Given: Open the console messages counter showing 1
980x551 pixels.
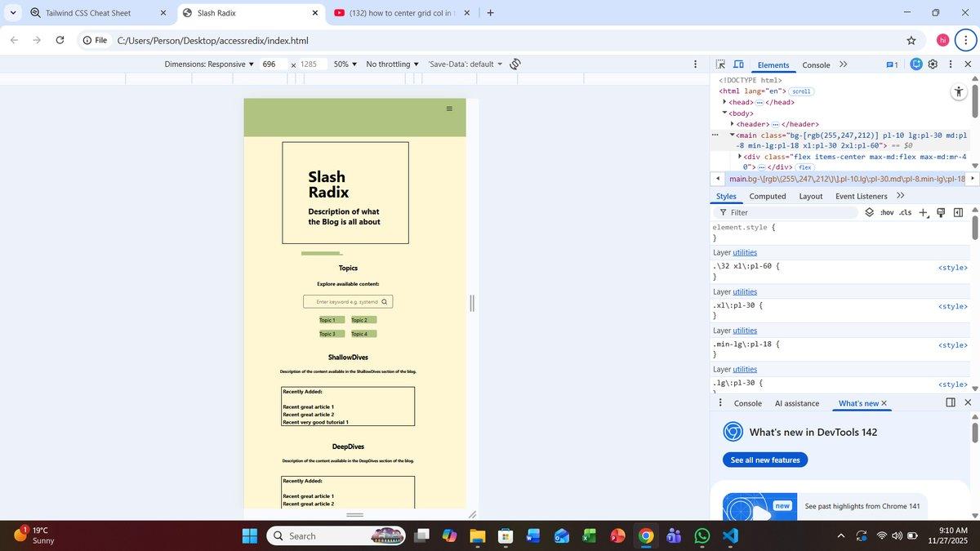Looking at the screenshot, I should click(892, 64).
